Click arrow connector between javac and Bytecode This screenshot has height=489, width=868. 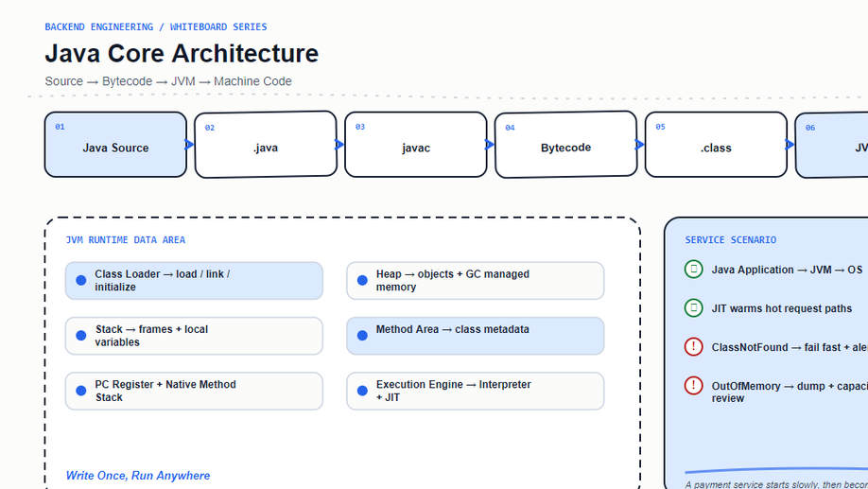coord(490,145)
